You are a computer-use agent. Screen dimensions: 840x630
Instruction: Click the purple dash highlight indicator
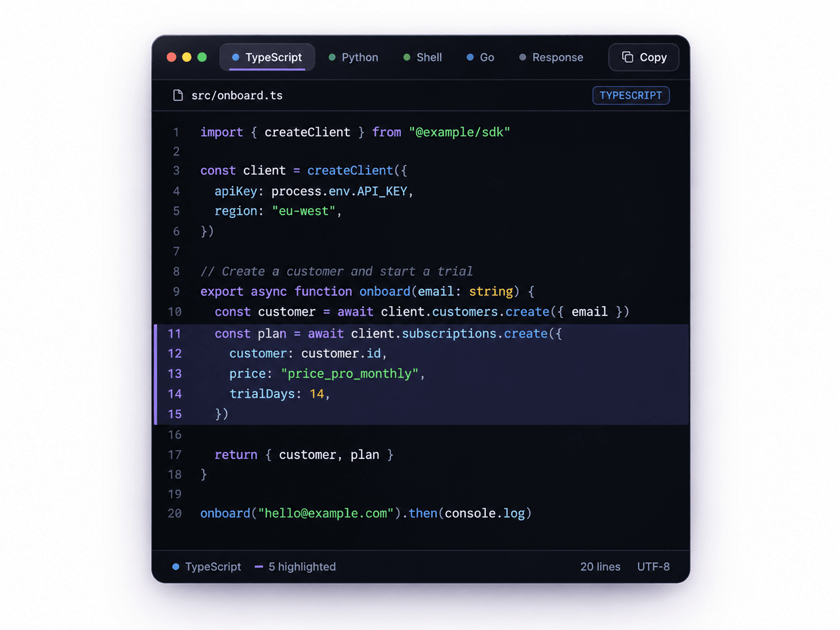(259, 567)
